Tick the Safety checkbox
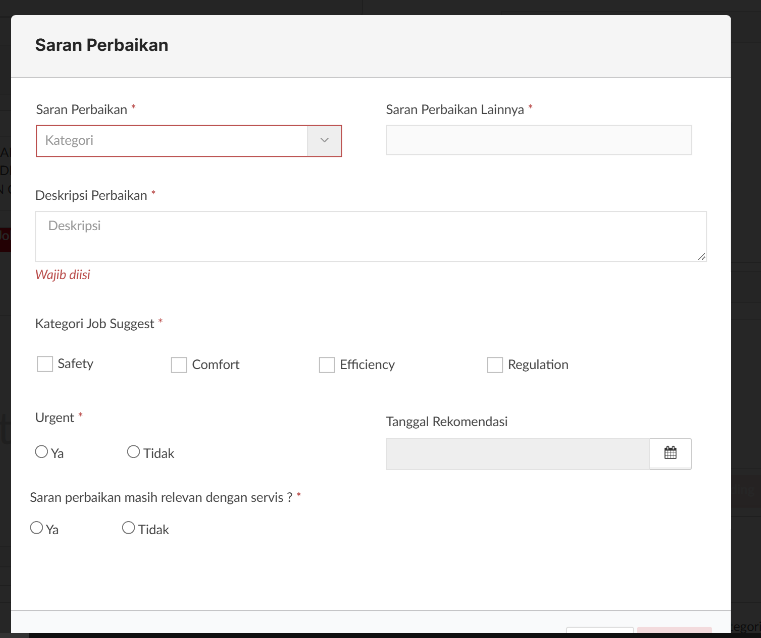 [x=45, y=365]
